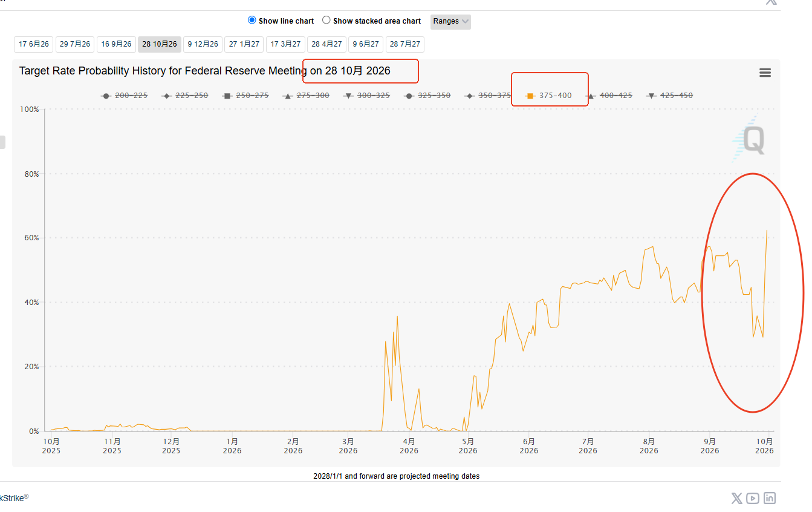Switch to the 9 12月26 meeting tab
This screenshot has height=512, width=812.
tap(203, 44)
